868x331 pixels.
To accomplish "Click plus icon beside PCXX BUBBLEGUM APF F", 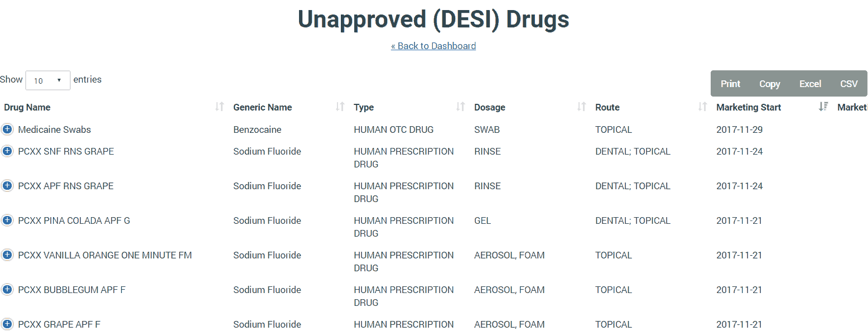I will (7, 290).
